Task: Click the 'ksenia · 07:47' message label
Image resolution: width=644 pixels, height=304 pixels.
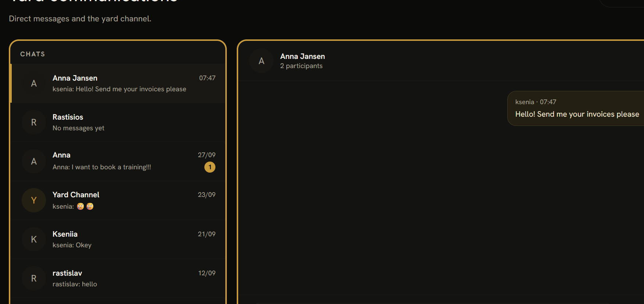Action: click(x=536, y=102)
